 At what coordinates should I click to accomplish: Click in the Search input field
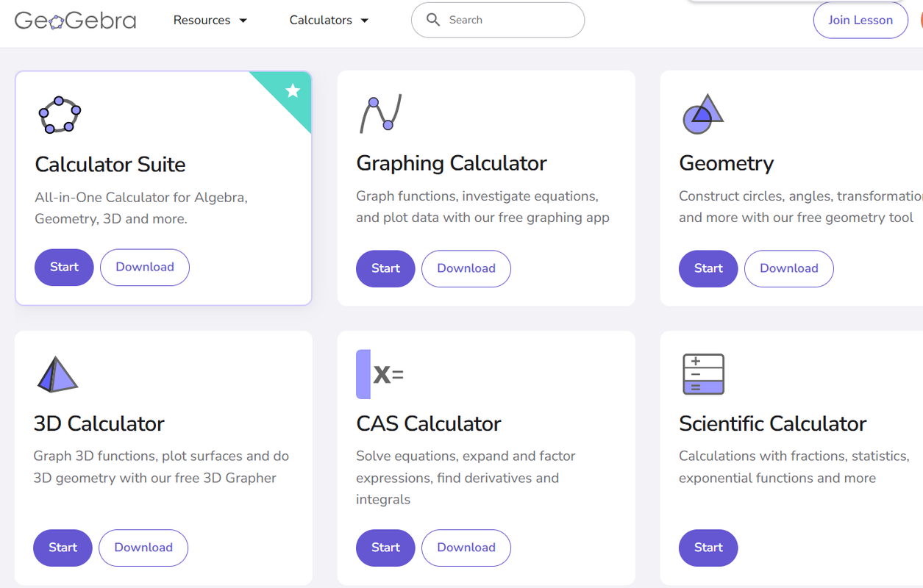coord(507,20)
